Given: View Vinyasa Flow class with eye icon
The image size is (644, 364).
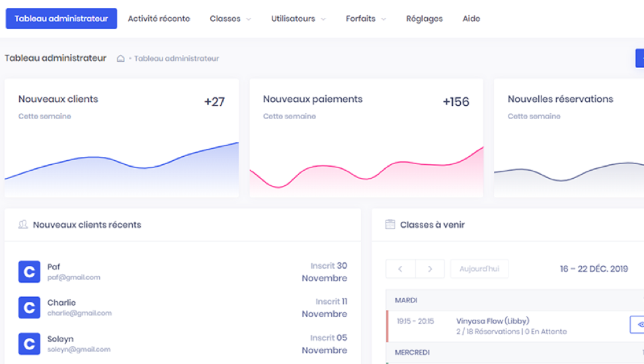Looking at the screenshot, I should coord(638,324).
